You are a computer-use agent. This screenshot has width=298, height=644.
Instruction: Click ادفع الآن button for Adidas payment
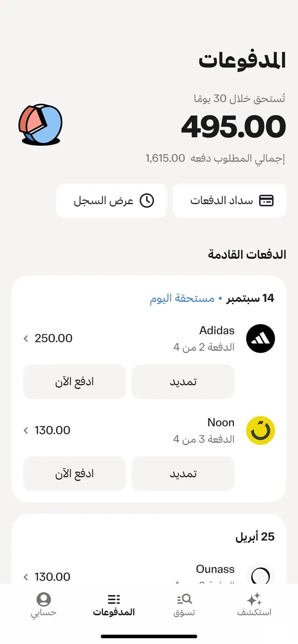(x=74, y=382)
